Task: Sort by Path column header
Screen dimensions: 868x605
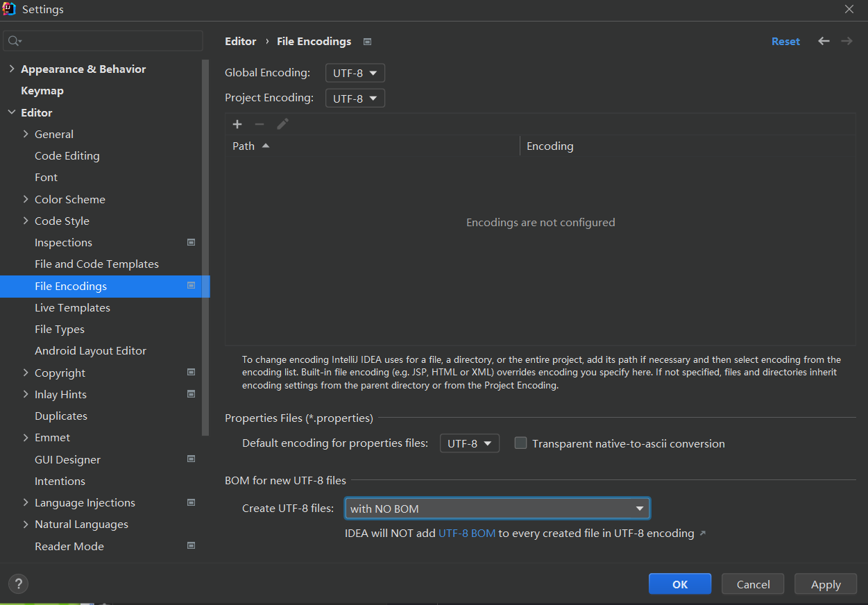Action: pyautogui.click(x=372, y=146)
